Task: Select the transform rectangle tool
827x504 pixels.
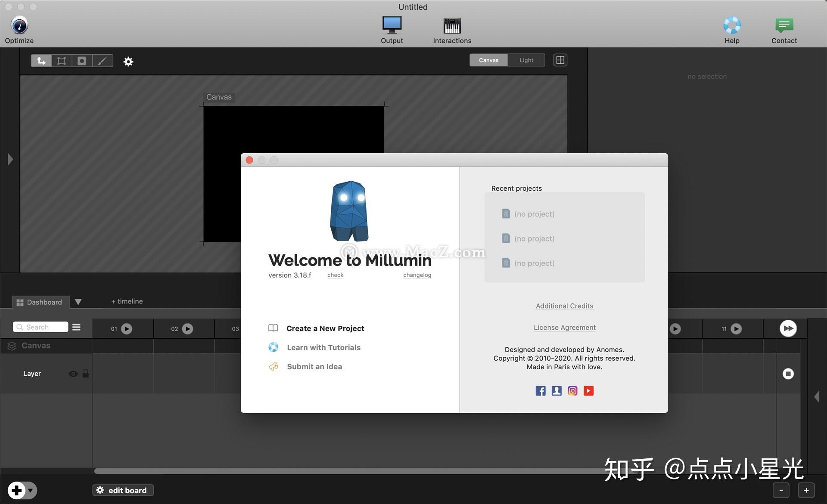Action: coord(62,61)
